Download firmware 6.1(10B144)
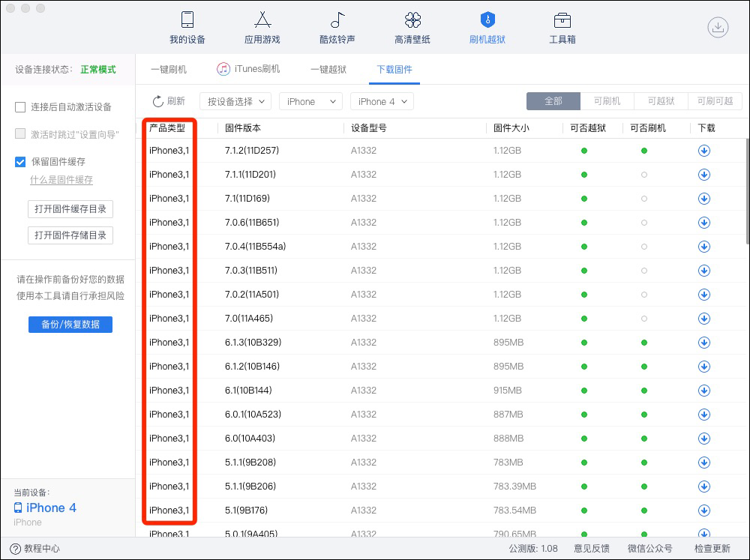 (x=704, y=391)
